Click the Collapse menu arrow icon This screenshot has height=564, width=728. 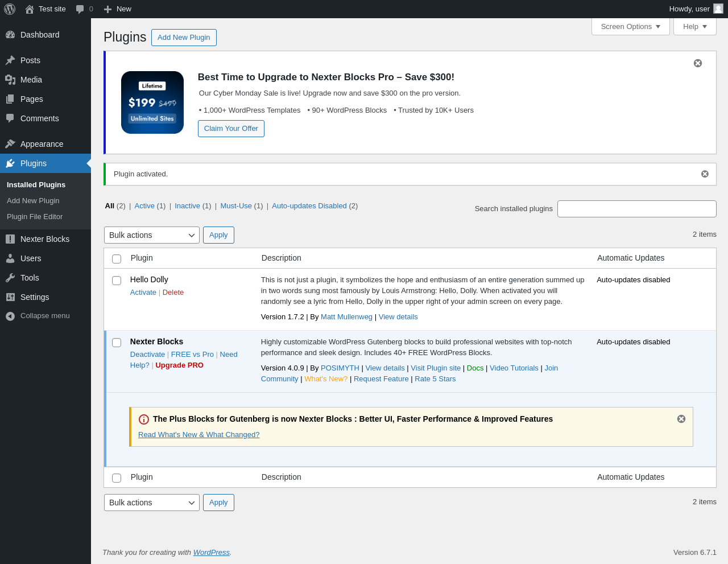pyautogui.click(x=10, y=316)
